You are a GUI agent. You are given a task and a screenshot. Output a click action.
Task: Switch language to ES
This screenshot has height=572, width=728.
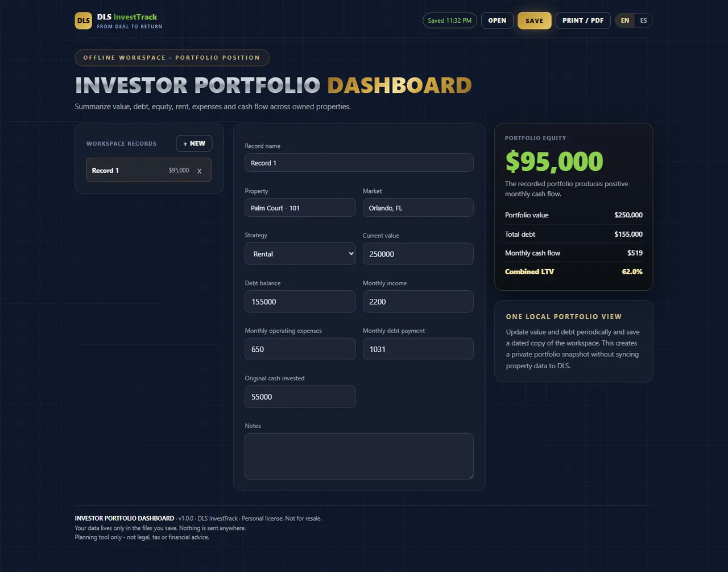click(643, 20)
